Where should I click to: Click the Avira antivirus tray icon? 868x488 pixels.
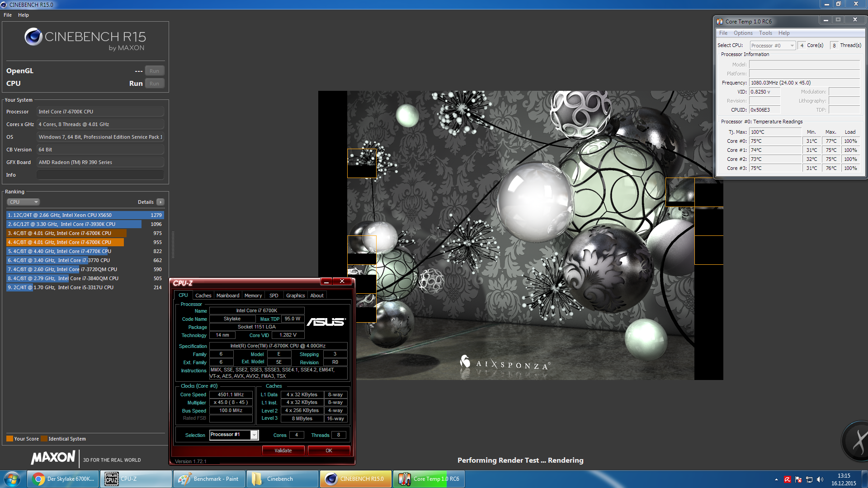788,479
